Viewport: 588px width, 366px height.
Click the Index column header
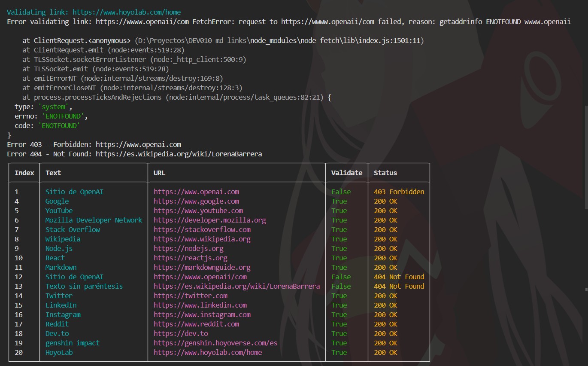pyautogui.click(x=24, y=173)
